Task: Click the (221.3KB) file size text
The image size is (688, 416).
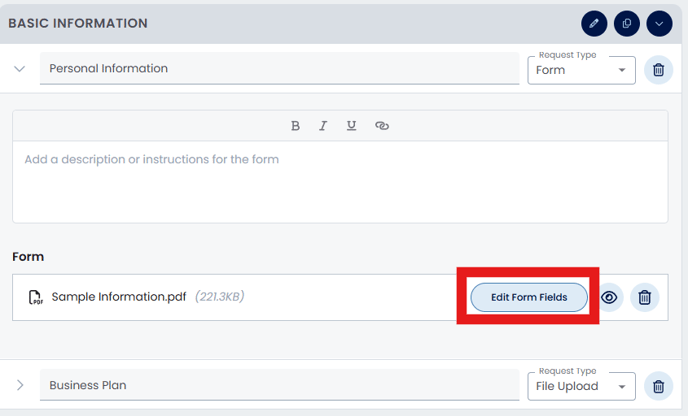Action: [219, 297]
